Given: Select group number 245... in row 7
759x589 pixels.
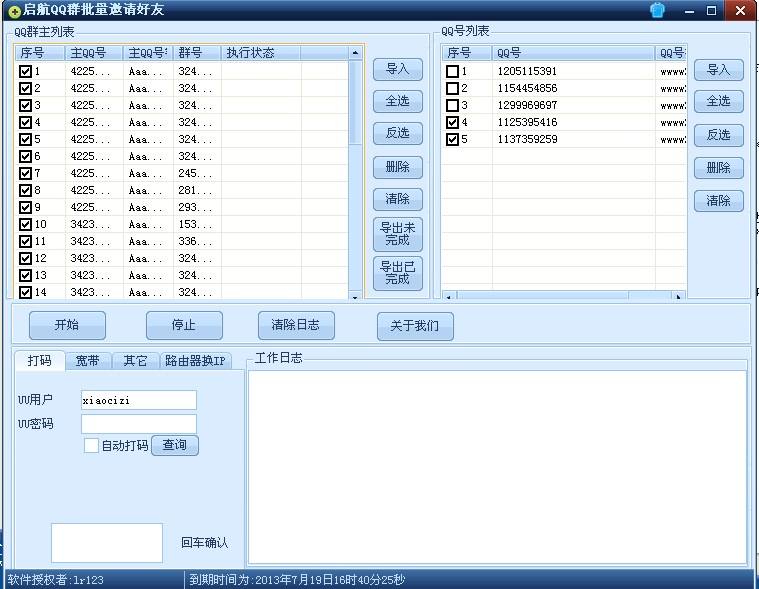Looking at the screenshot, I should (195, 173).
